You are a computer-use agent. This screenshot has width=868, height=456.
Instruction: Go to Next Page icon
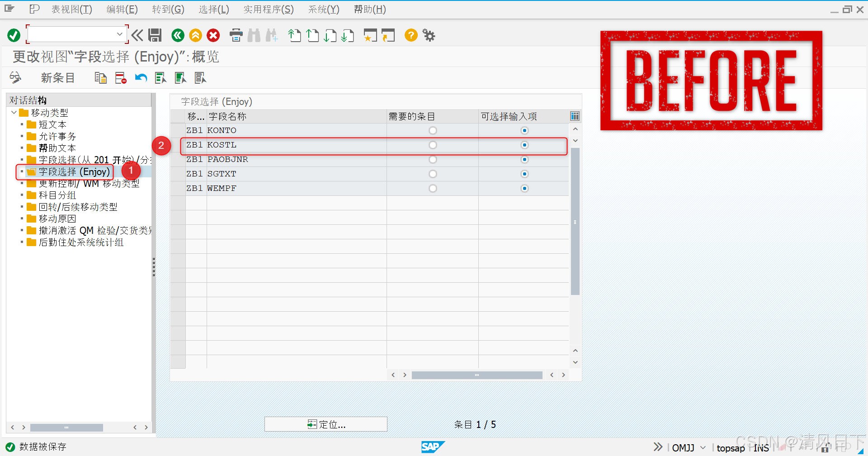[x=330, y=35]
